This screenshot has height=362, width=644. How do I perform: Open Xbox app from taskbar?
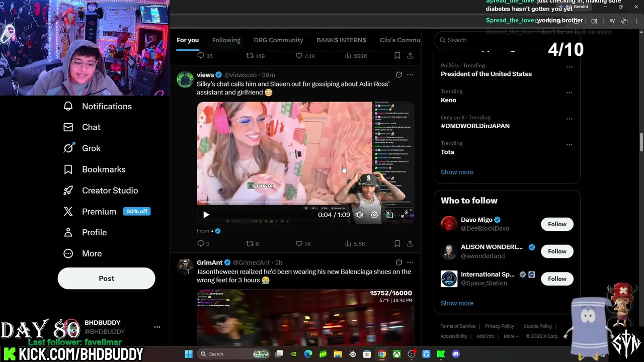tap(397, 354)
